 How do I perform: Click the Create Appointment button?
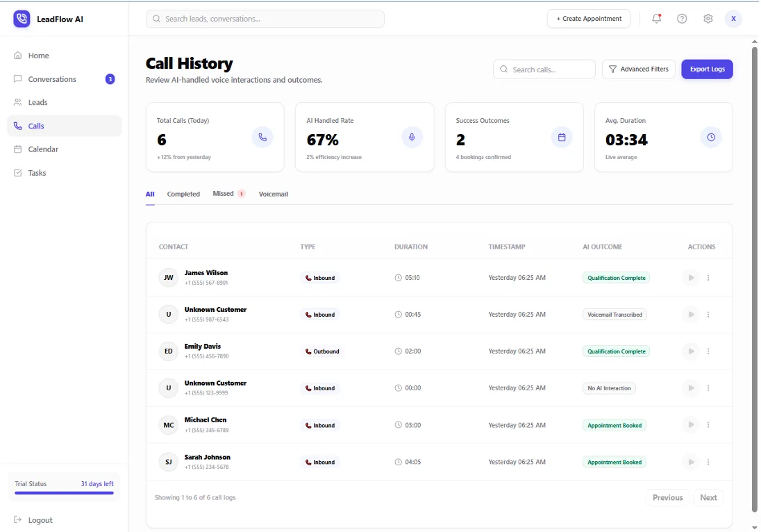pos(589,19)
